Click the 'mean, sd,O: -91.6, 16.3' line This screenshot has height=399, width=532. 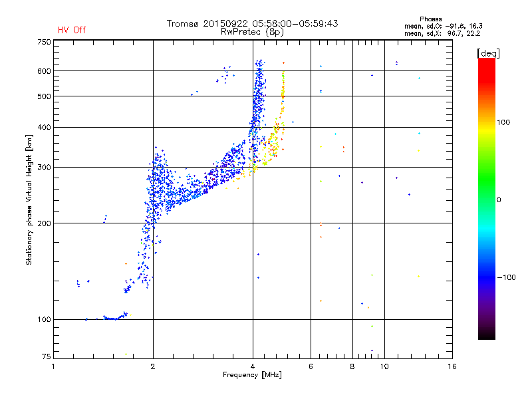(443, 26)
